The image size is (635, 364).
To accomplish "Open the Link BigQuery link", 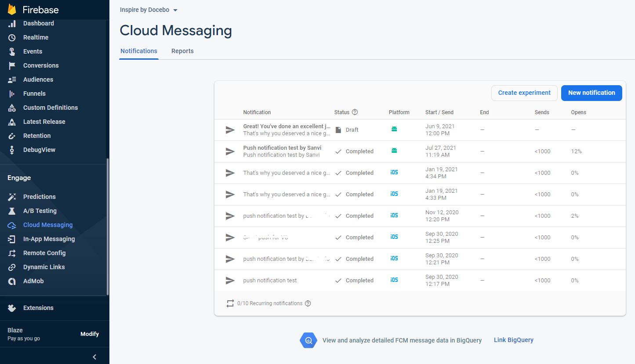I will [x=513, y=340].
